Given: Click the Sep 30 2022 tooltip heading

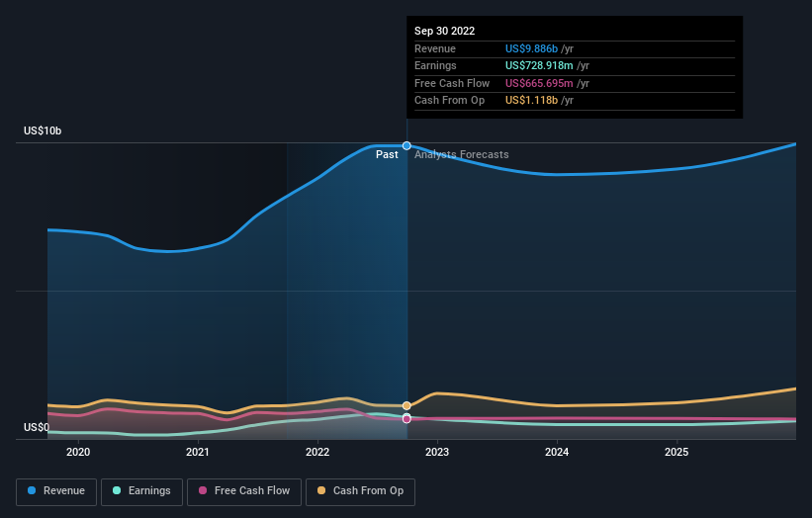Looking at the screenshot, I should click(444, 31).
